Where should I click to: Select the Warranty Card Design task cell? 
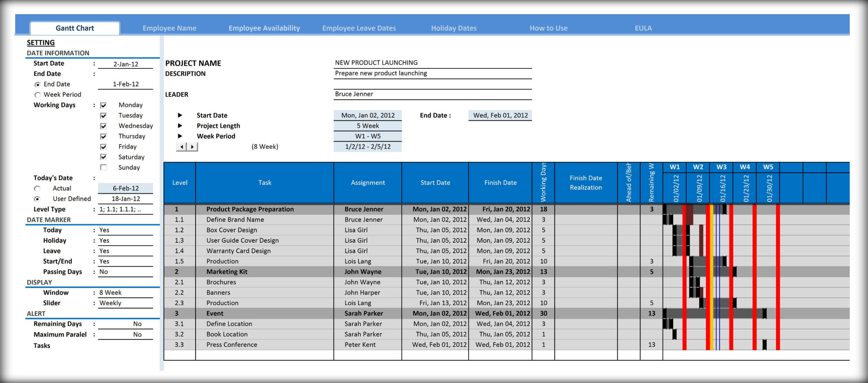click(x=265, y=251)
